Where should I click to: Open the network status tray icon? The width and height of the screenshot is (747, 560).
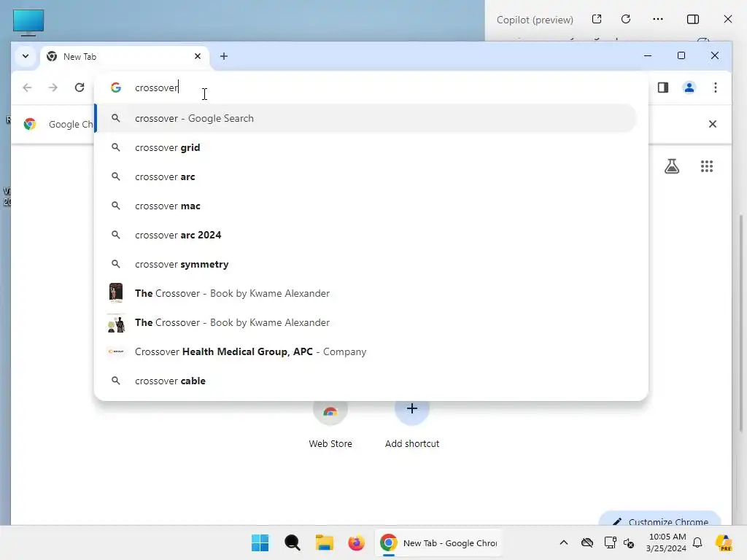point(610,542)
